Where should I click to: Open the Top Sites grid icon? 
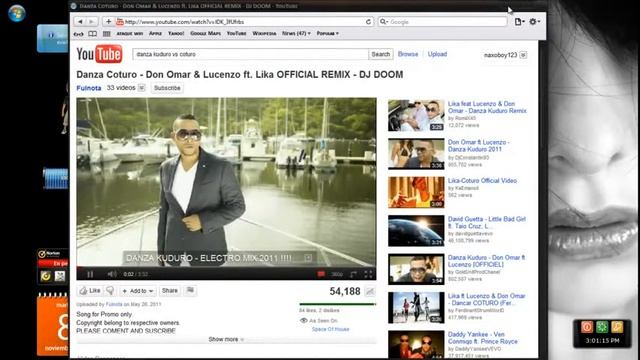point(107,33)
